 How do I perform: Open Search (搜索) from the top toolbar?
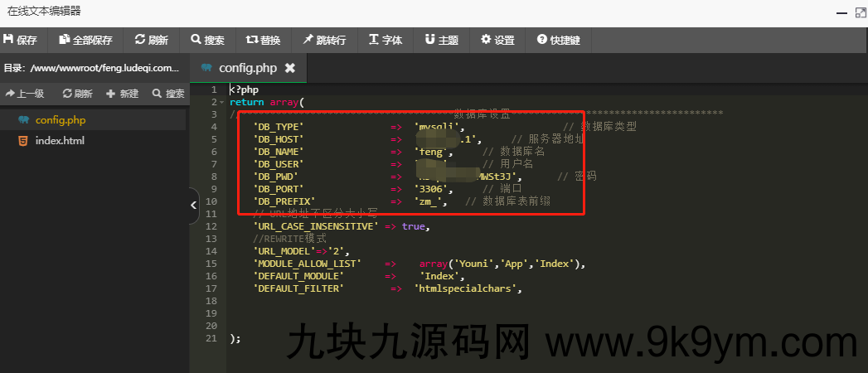pyautogui.click(x=207, y=40)
